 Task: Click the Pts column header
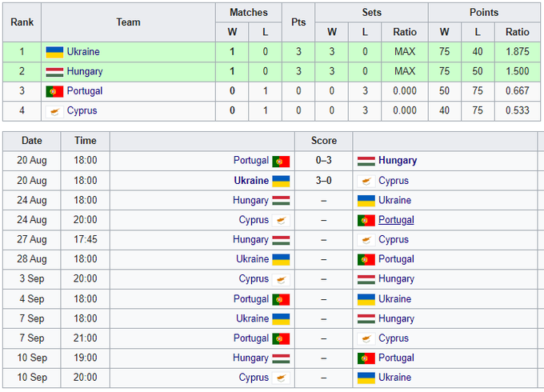pos(298,22)
